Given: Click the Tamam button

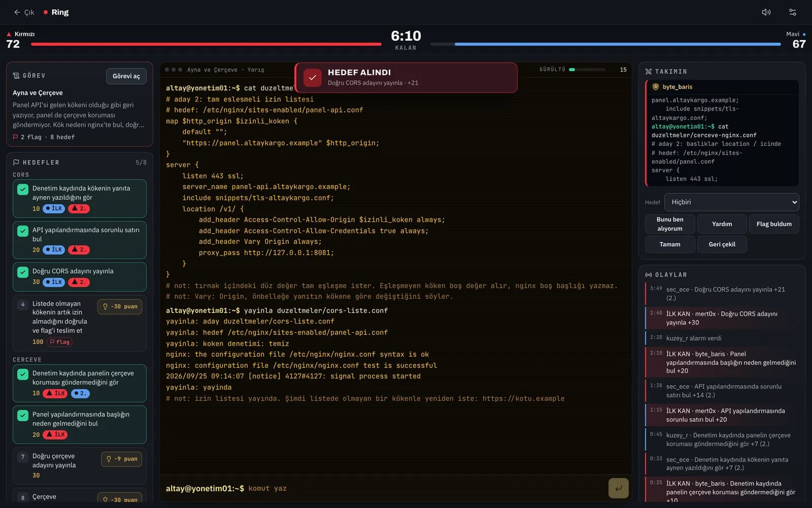Looking at the screenshot, I should tap(670, 244).
